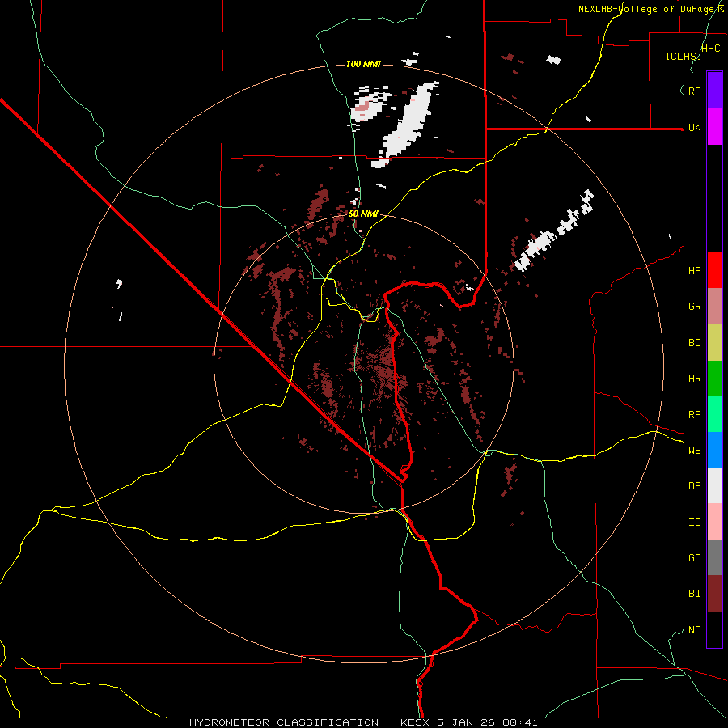This screenshot has width=728, height=728.
Task: Click the light green RA legend swatch
Action: (x=714, y=414)
